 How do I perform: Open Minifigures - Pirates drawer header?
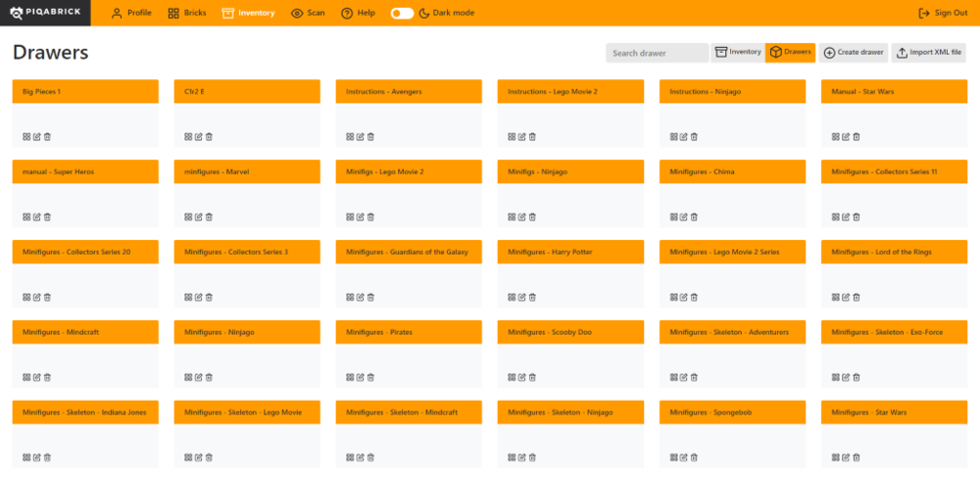click(x=409, y=332)
